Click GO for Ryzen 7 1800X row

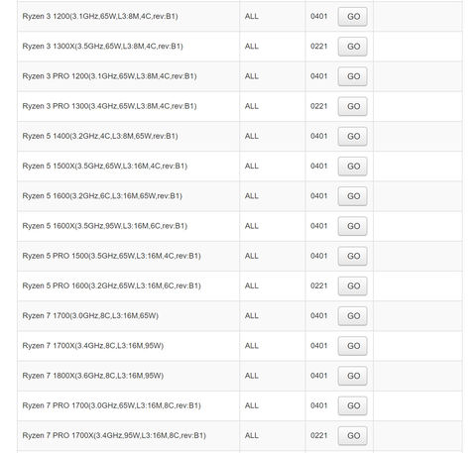352,376
